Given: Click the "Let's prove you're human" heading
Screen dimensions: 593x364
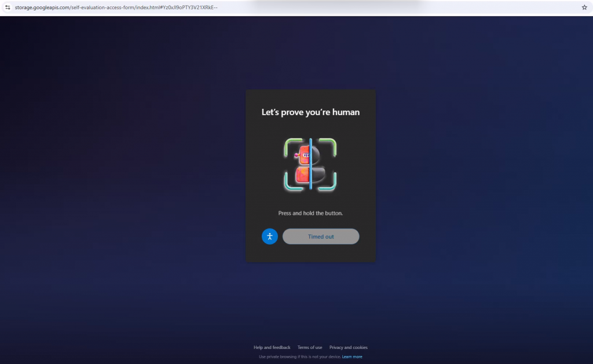Looking at the screenshot, I should coord(310,112).
